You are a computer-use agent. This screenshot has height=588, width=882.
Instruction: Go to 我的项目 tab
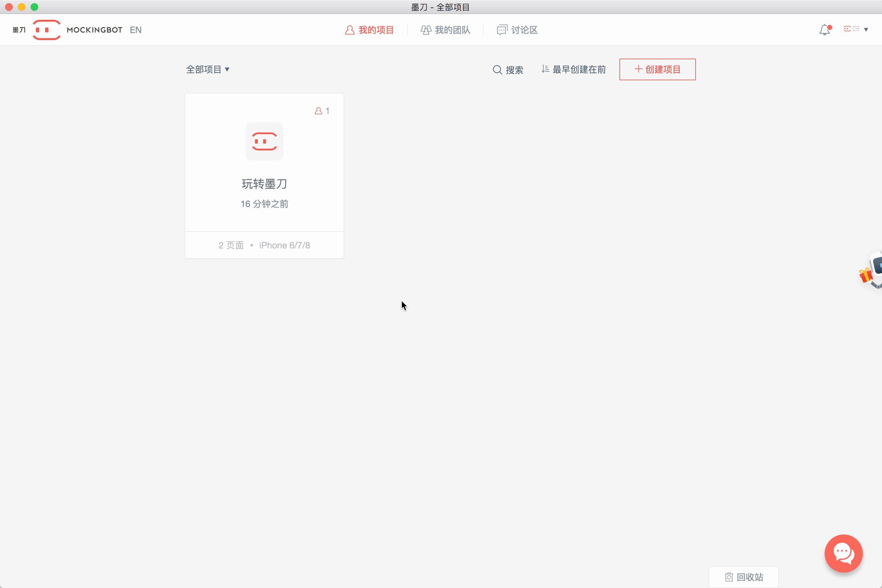[370, 30]
